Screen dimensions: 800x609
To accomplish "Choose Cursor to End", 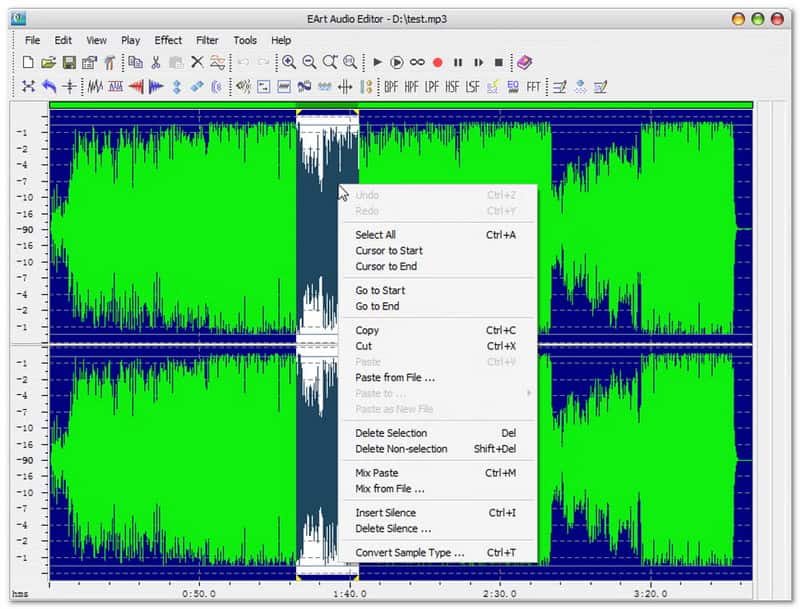I will (437, 266).
